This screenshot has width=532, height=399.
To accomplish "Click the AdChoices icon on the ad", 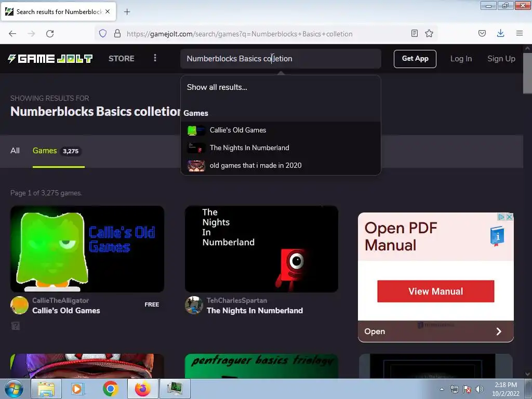I will tap(501, 217).
